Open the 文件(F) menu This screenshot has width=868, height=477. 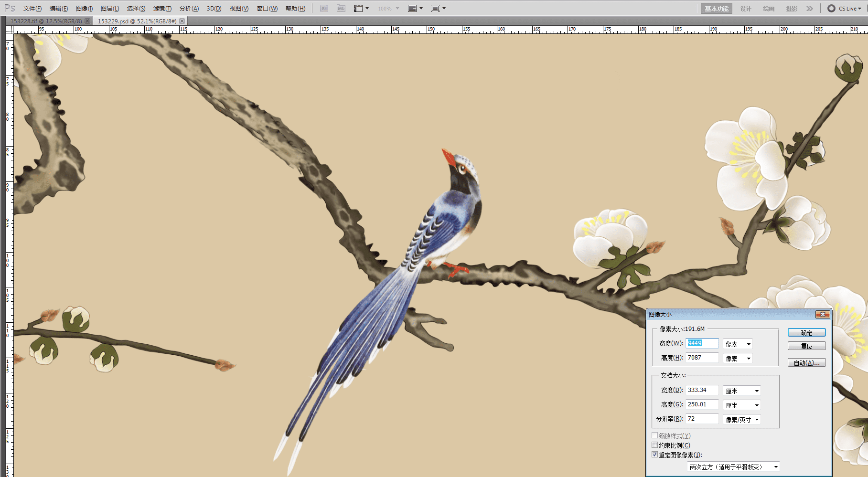point(32,9)
